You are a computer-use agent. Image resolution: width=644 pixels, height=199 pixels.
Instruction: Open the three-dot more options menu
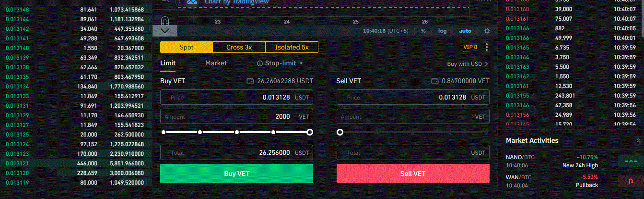[x=487, y=47]
